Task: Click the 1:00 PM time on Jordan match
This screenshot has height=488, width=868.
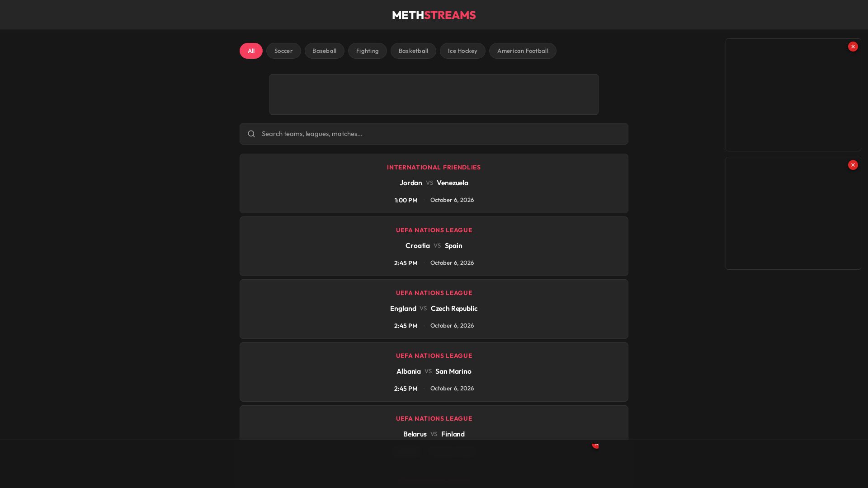Action: (406, 200)
